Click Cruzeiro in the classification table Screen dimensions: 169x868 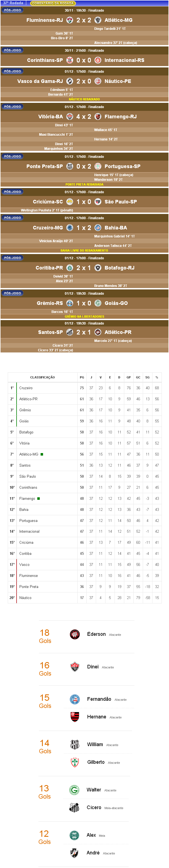26,388
